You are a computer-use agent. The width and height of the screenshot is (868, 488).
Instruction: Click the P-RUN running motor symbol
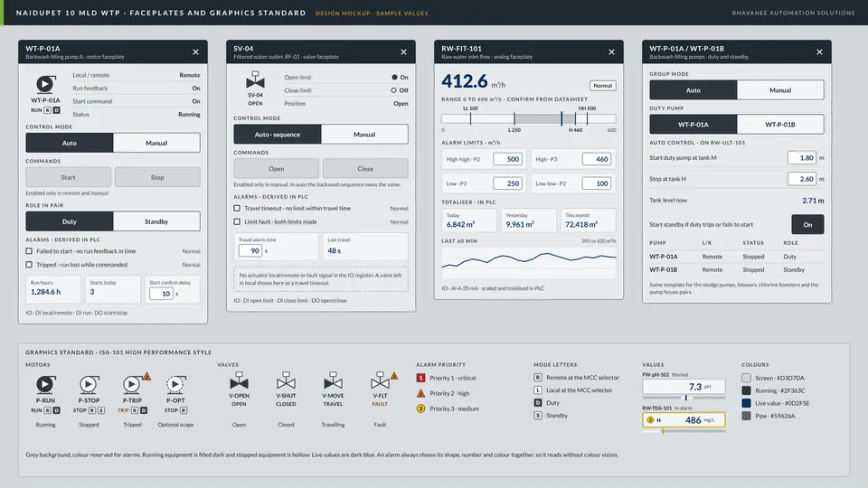(x=45, y=384)
